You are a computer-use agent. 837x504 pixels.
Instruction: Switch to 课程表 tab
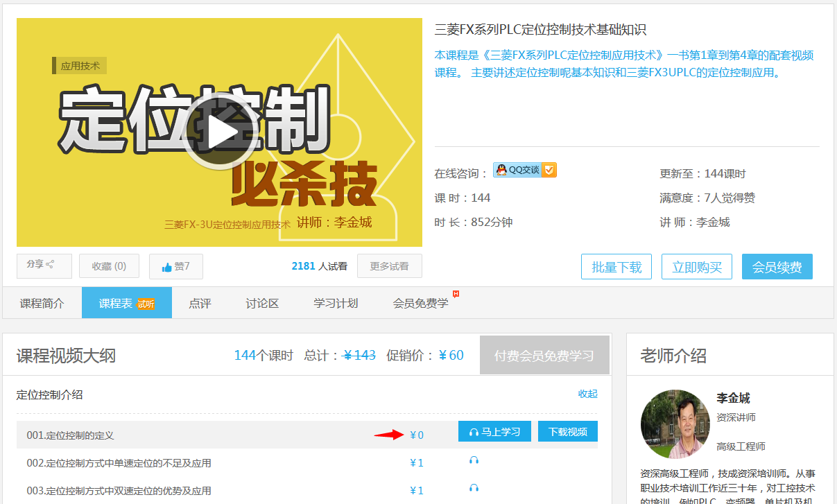coord(126,303)
